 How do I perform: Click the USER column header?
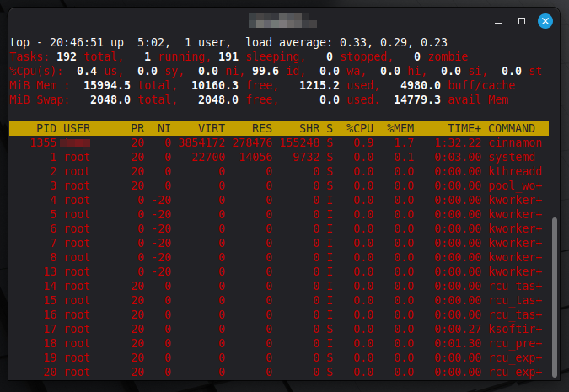(77, 129)
